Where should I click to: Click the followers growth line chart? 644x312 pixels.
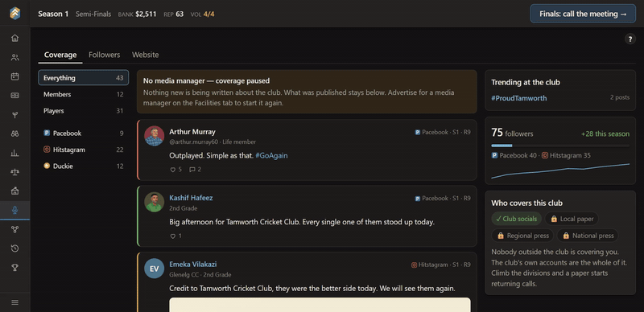click(x=560, y=170)
